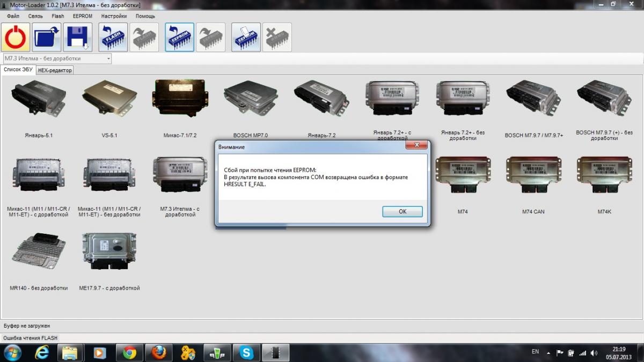644x362 pixels.
Task: Open the network signal tray icon
Action: [582, 352]
